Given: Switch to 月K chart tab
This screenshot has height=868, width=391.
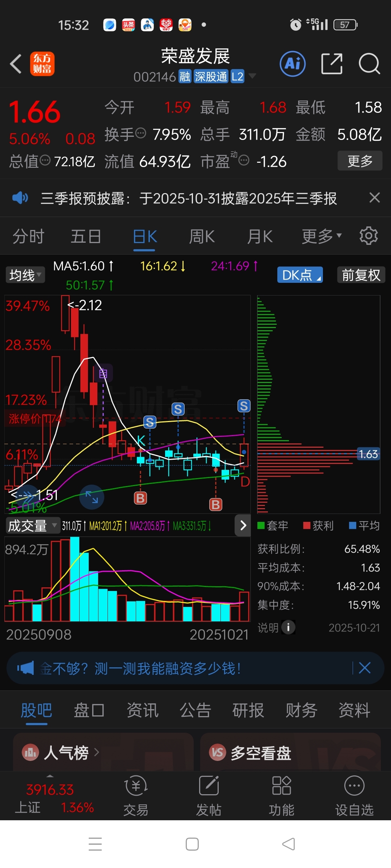Looking at the screenshot, I should 260,237.
